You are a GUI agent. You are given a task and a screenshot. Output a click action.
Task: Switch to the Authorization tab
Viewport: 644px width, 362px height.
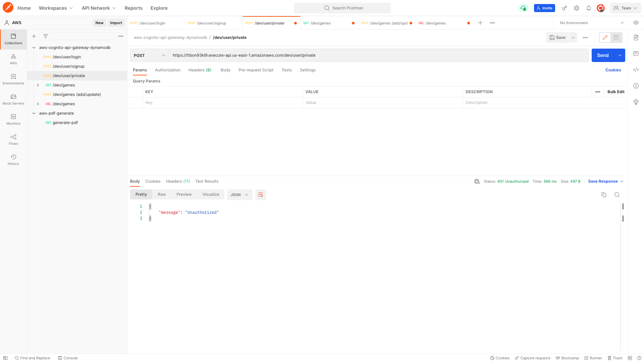[x=167, y=70]
